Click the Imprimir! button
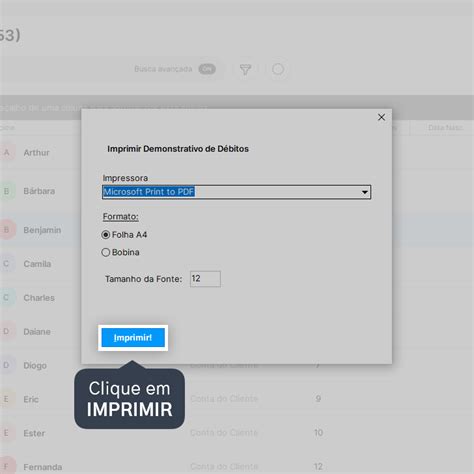The width and height of the screenshot is (474, 474). click(133, 338)
